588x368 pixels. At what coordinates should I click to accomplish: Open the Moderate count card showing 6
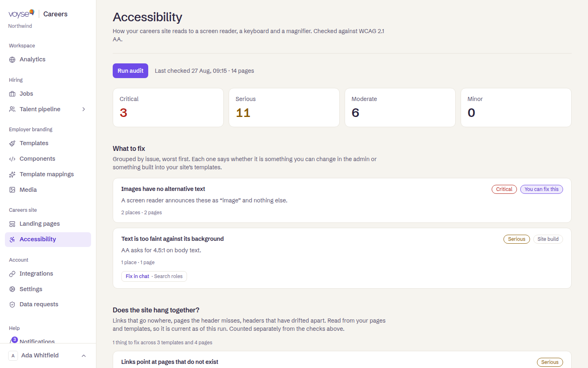pyautogui.click(x=400, y=108)
